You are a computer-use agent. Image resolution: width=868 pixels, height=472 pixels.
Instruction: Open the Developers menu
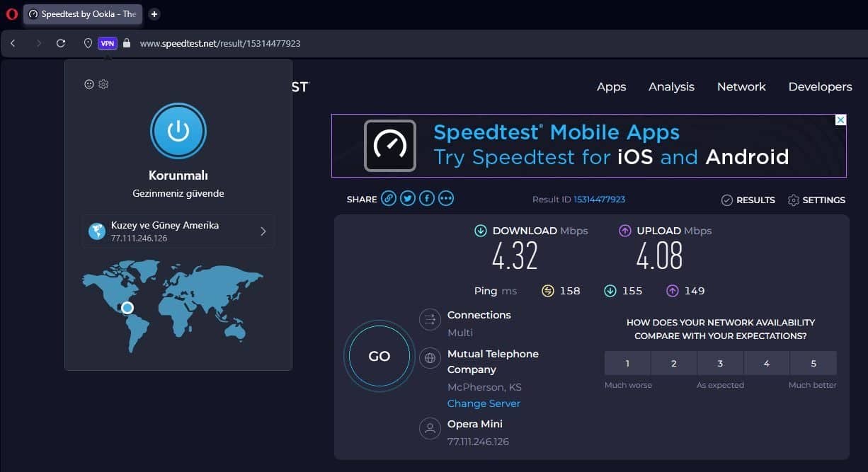tap(820, 86)
